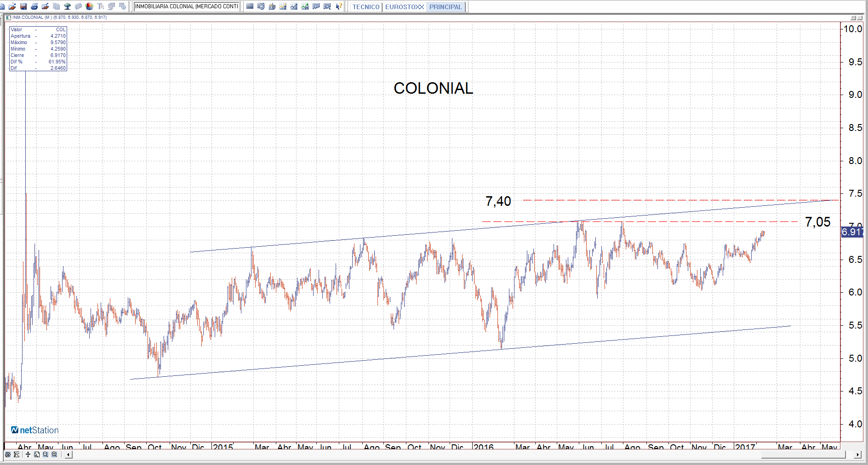
Task: Click the 10.0 price axis label
Action: click(x=853, y=29)
